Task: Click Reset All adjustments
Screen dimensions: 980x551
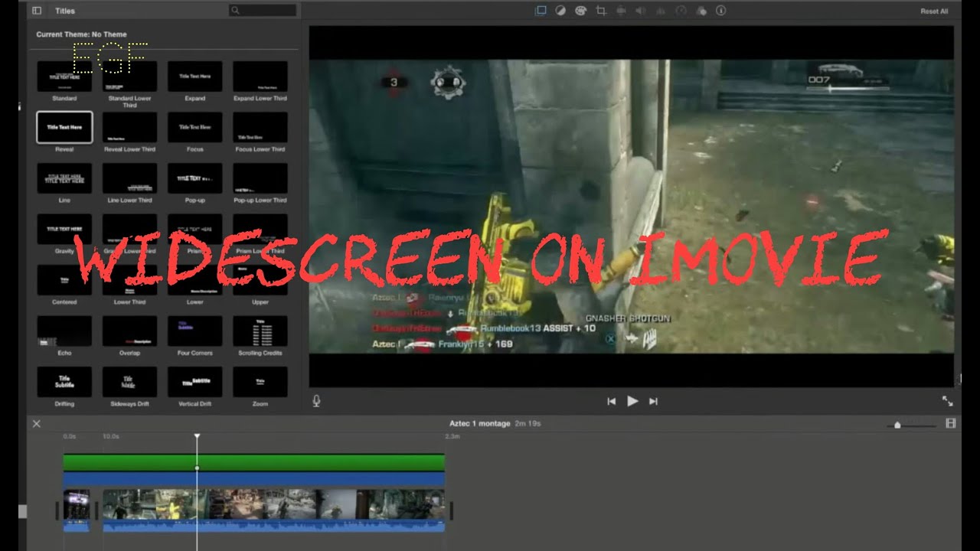Action: point(934,11)
